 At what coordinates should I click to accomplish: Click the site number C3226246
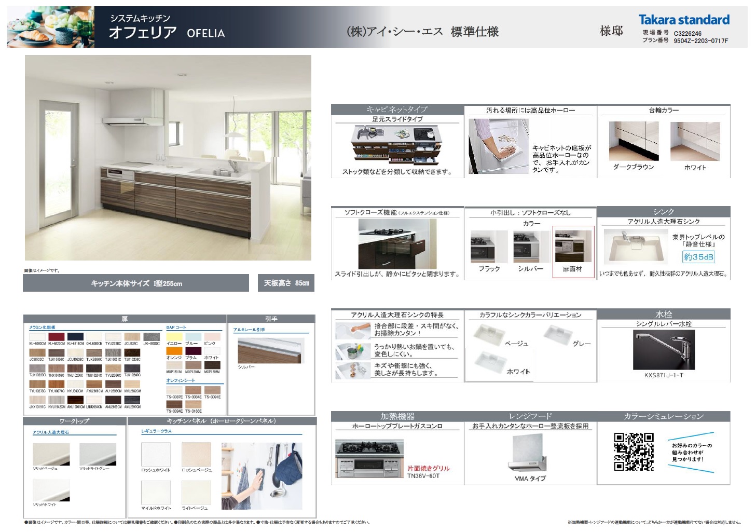tap(688, 34)
